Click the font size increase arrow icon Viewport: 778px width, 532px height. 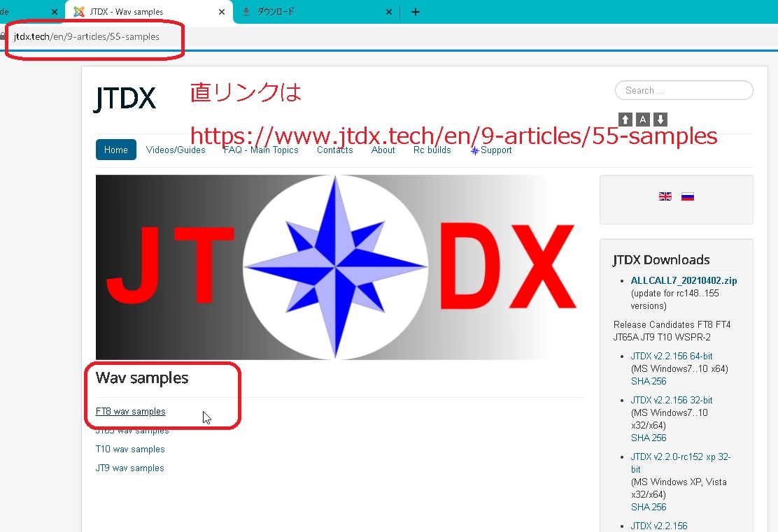(x=625, y=120)
